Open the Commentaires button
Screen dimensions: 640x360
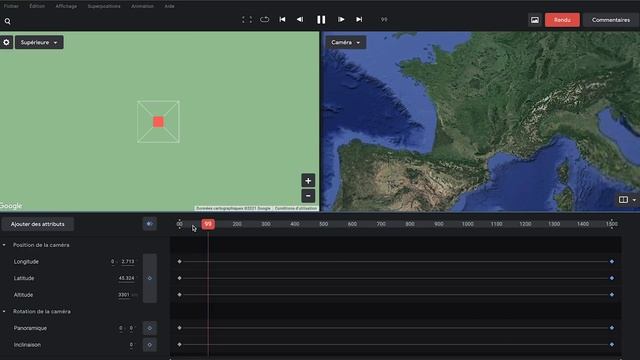611,20
